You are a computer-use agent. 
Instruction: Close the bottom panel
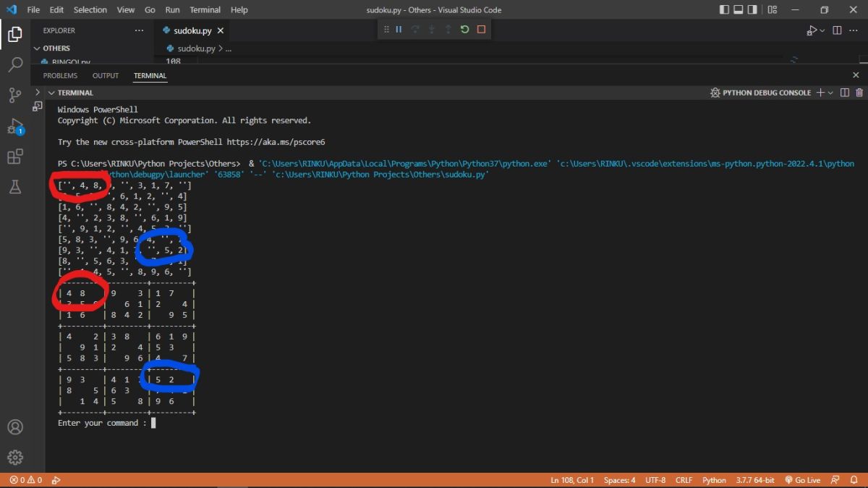coord(856,75)
